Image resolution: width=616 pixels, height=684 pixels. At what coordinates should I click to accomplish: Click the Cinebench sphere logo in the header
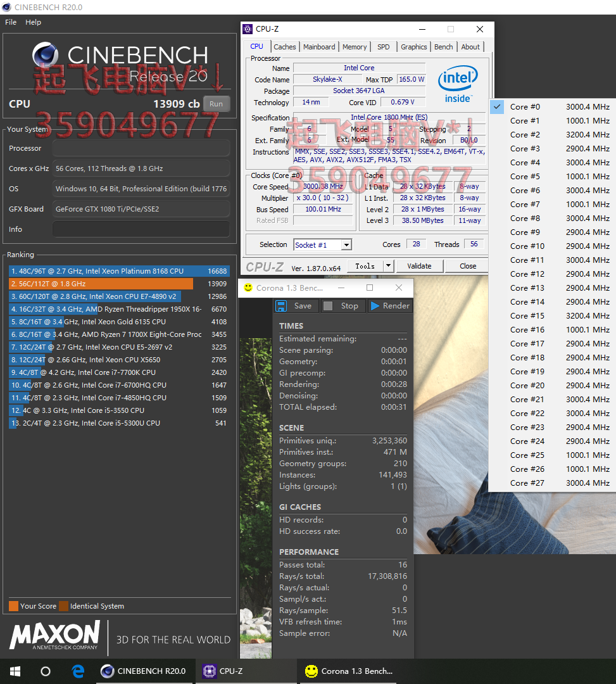click(46, 55)
